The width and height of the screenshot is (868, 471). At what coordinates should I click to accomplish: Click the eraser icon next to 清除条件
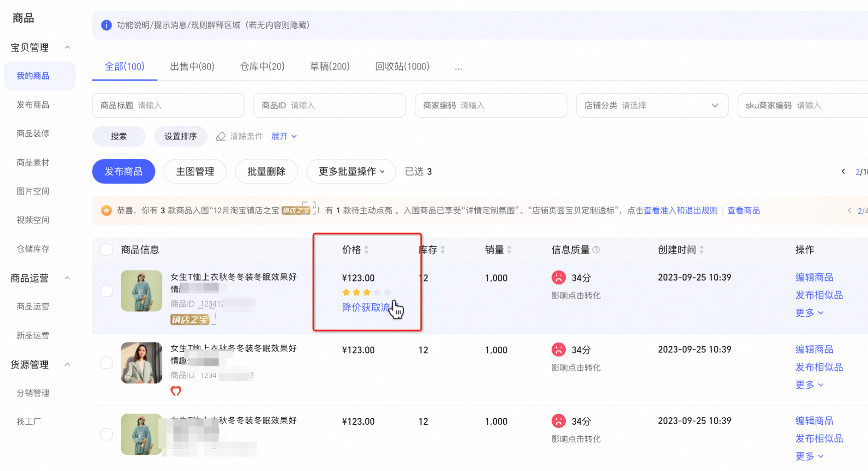pyautogui.click(x=221, y=136)
